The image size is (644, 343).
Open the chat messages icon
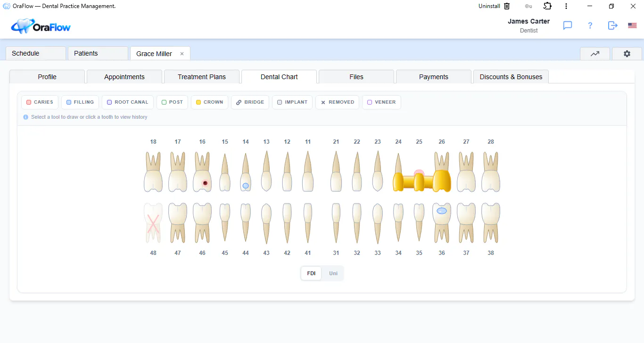click(x=568, y=25)
